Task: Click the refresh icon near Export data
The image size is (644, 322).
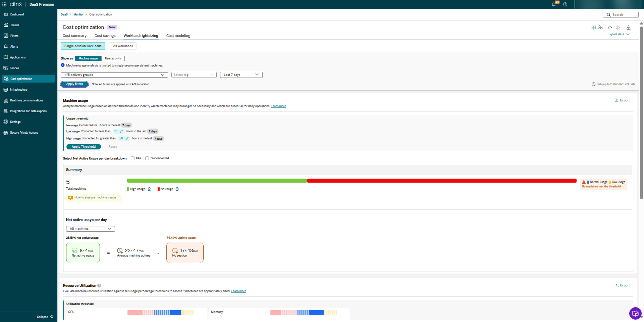Action: 610,27
